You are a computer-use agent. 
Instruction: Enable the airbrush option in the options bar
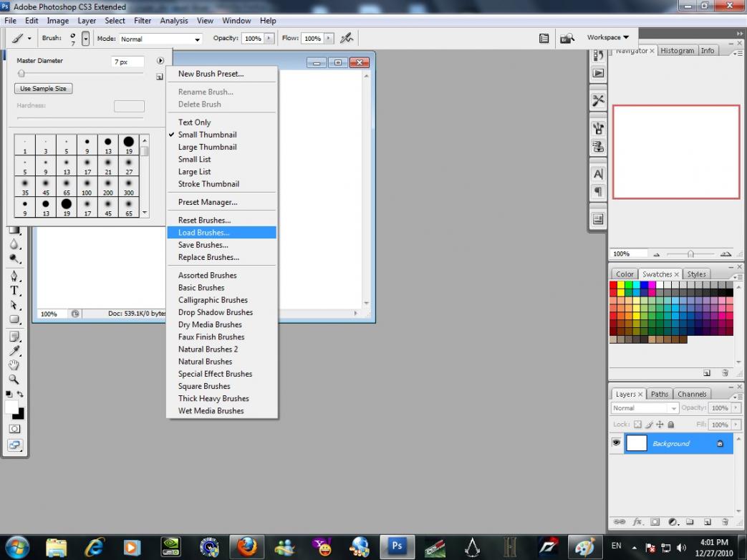(347, 38)
